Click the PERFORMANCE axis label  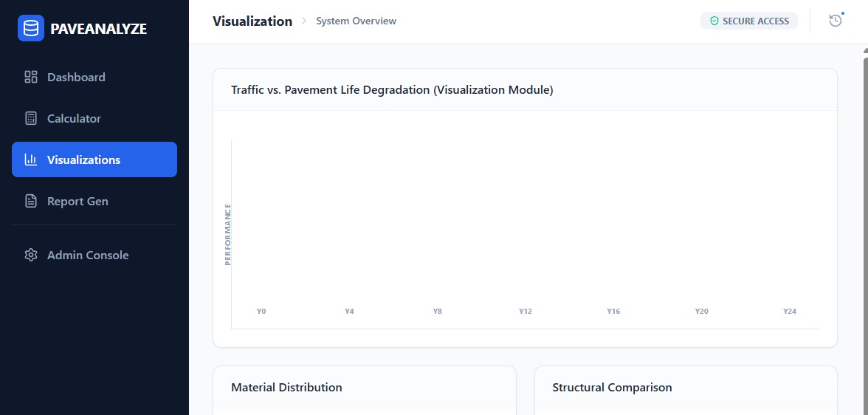(227, 234)
